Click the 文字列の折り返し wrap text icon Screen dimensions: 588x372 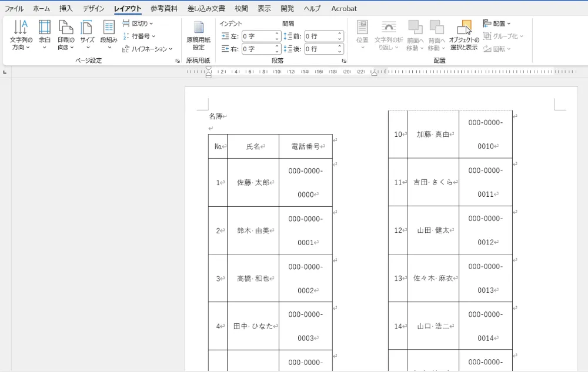(389, 35)
